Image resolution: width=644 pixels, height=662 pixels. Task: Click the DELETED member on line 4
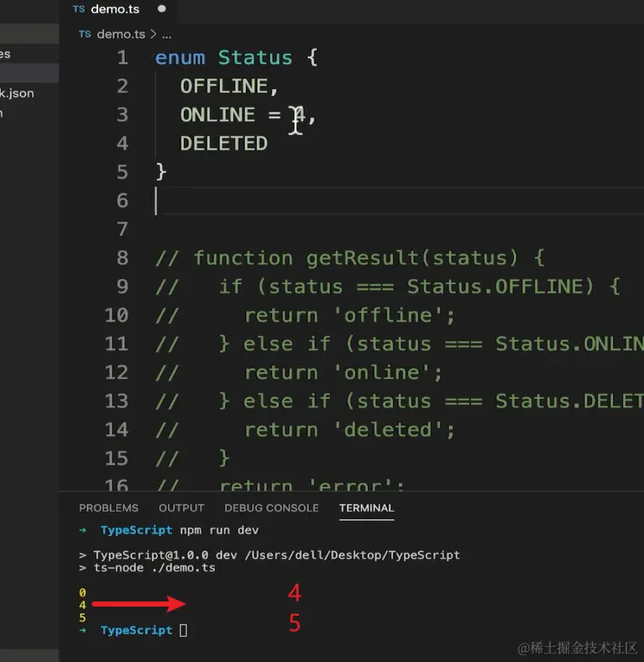[x=223, y=144]
